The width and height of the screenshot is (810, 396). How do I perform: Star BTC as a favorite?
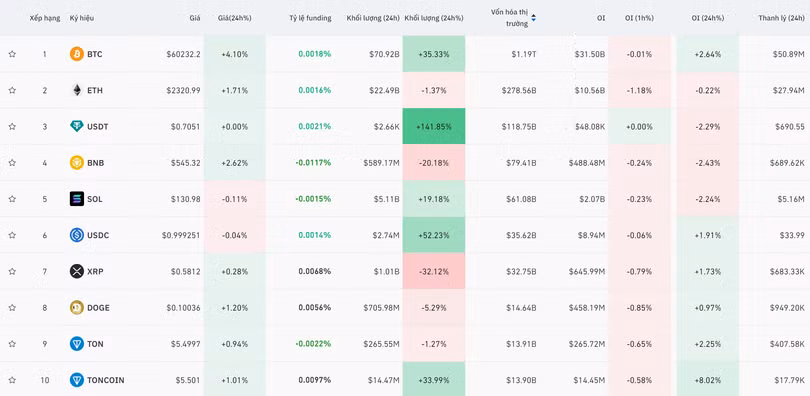[x=12, y=54]
